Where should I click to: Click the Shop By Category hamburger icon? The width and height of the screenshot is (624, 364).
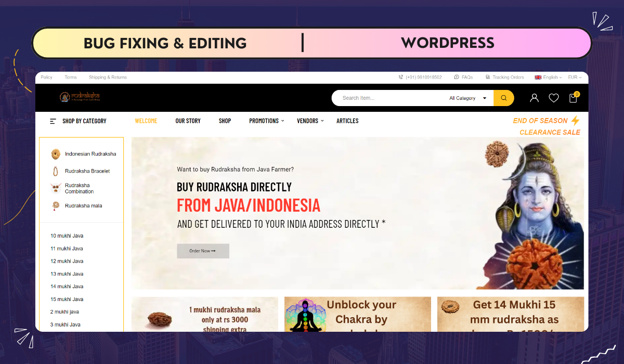(53, 121)
